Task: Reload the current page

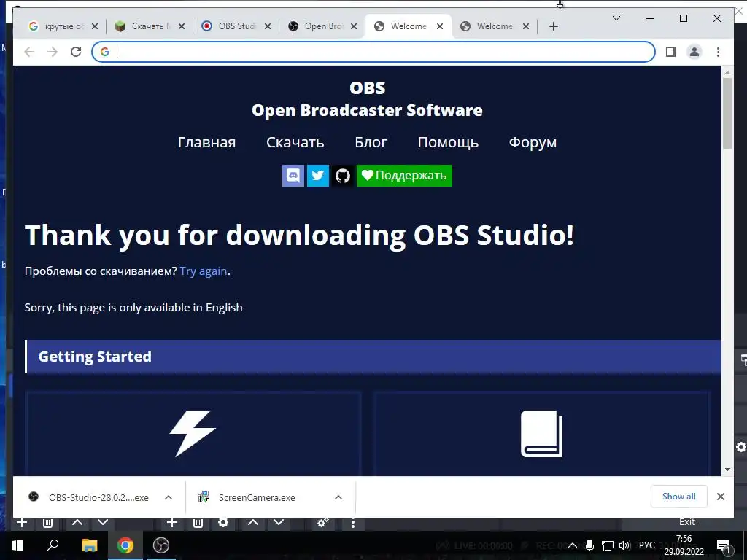Action: pos(76,52)
